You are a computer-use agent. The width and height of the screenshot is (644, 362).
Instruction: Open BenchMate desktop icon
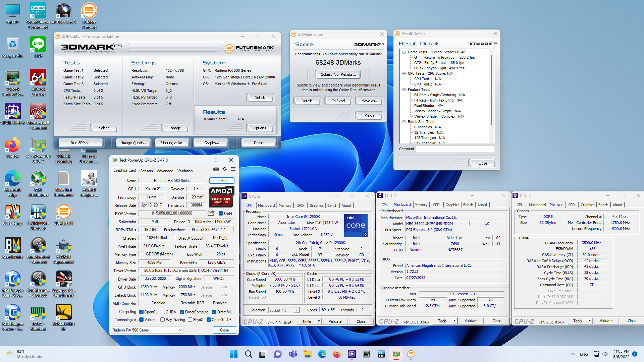(x=13, y=248)
